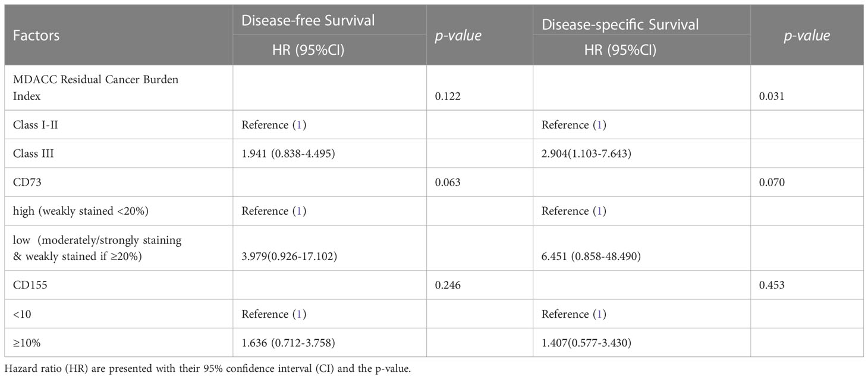The image size is (868, 379).
Task: Click the p-value 0.453
Action: [772, 285]
